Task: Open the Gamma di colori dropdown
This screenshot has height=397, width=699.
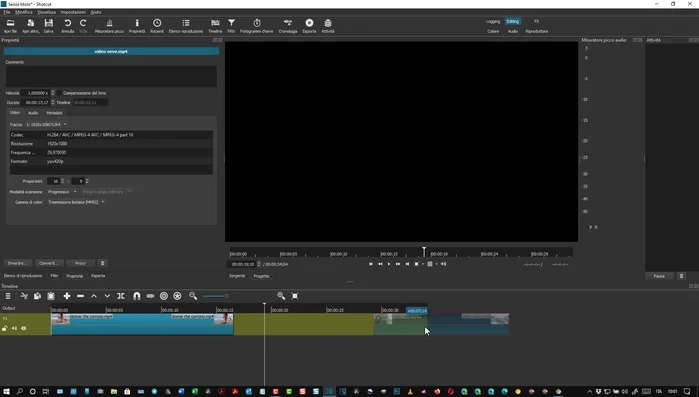Action: (76, 202)
